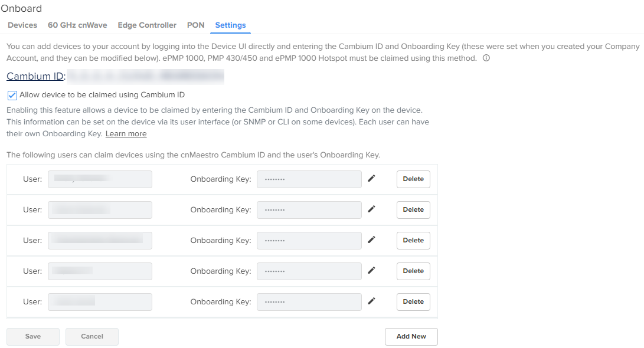This screenshot has width=644, height=348.
Task: Click the Cancel button
Action: 92,337
